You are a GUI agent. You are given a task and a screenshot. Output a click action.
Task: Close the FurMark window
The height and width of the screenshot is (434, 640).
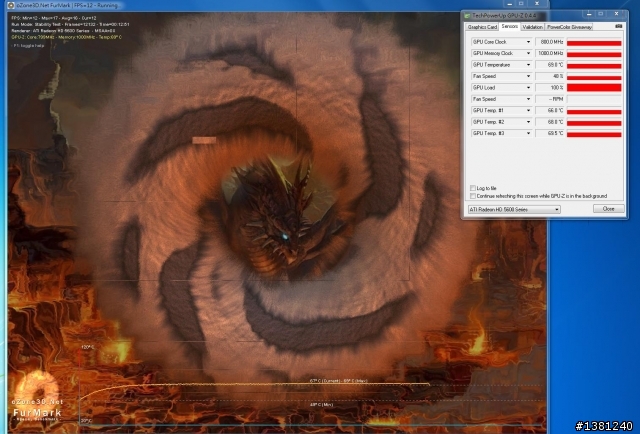537,3
